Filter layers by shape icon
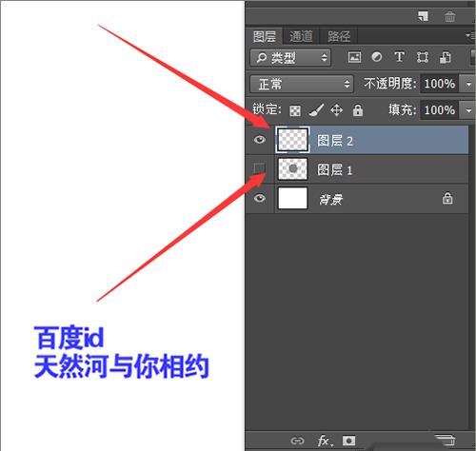This screenshot has height=451, width=476. coord(423,57)
